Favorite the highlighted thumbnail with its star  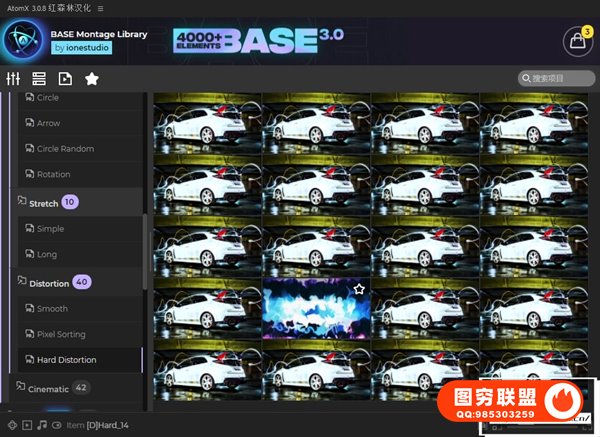click(x=358, y=289)
